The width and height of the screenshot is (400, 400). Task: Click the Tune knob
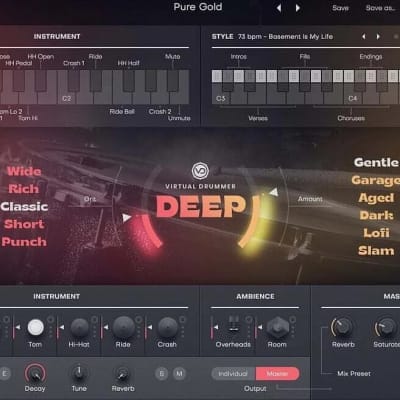pos(79,374)
